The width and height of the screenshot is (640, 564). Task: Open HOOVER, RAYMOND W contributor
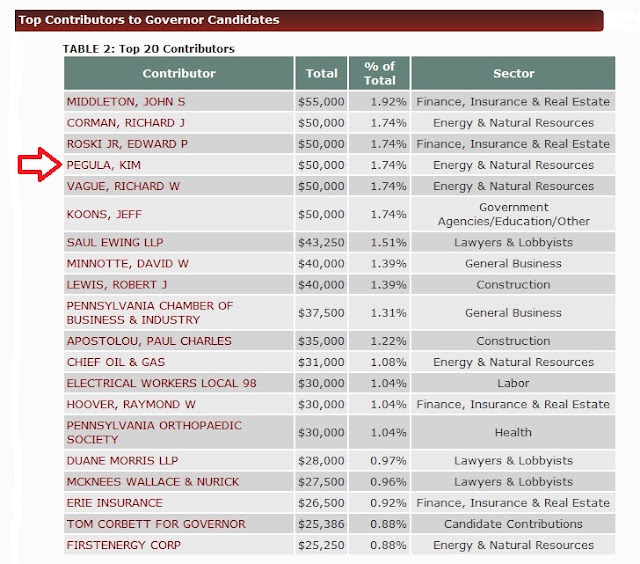coord(131,404)
